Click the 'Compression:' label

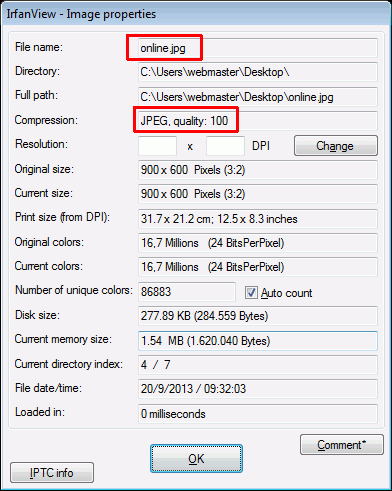pyautogui.click(x=46, y=120)
